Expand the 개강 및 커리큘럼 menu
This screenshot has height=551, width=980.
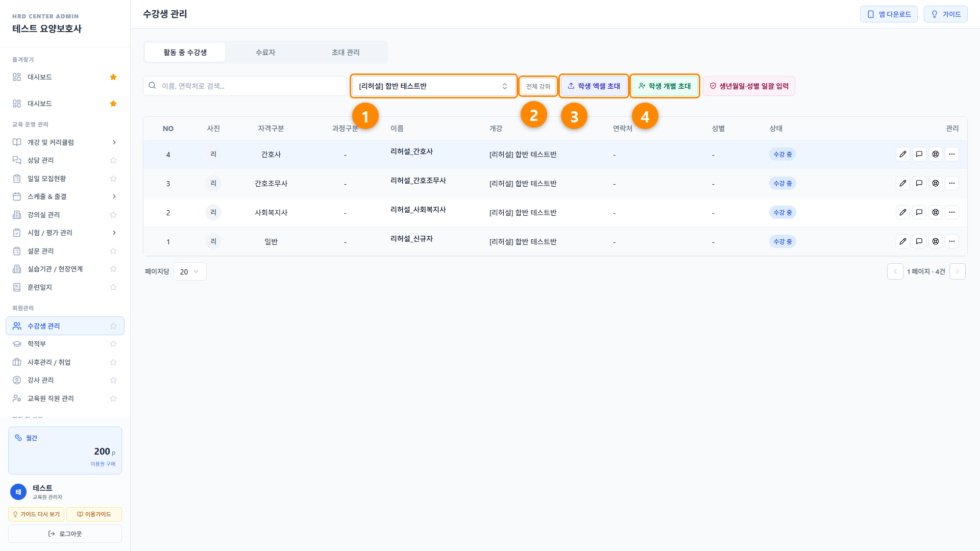[x=65, y=142]
